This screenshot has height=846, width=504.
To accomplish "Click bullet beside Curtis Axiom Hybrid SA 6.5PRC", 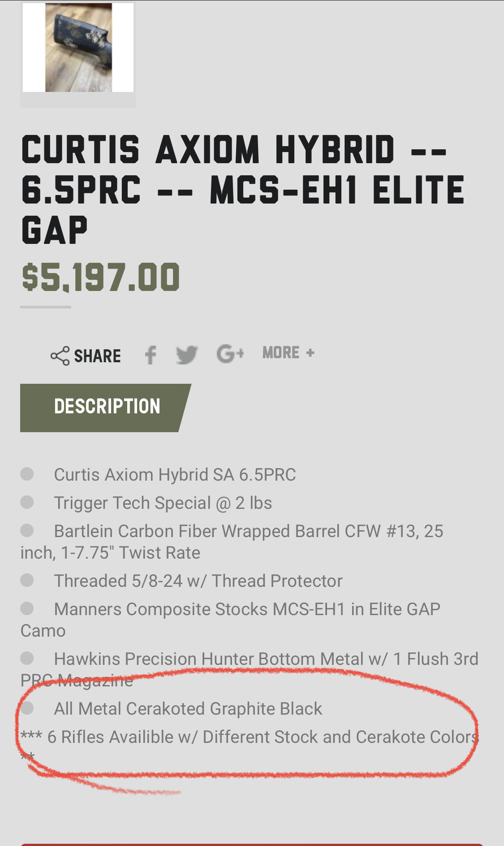I will point(27,474).
